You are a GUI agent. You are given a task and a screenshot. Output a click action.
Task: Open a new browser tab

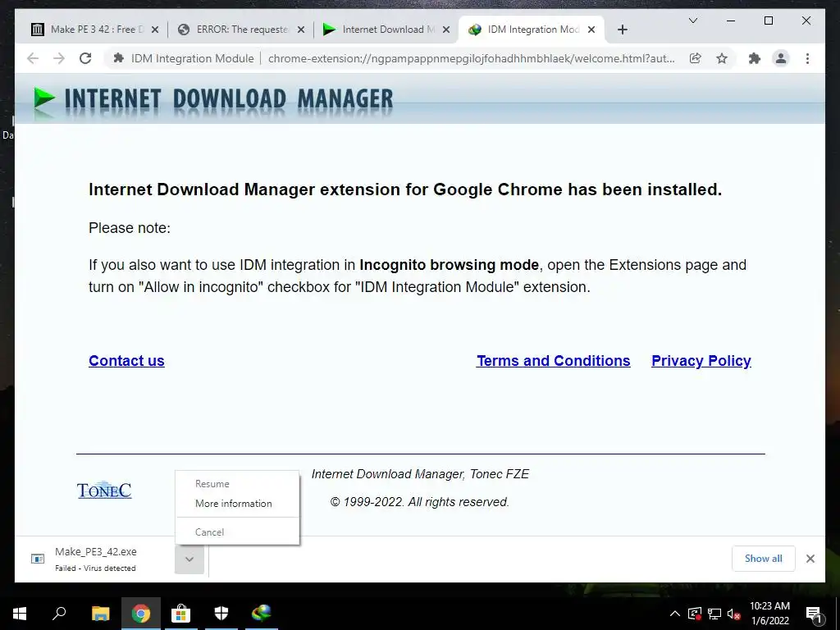click(x=622, y=30)
